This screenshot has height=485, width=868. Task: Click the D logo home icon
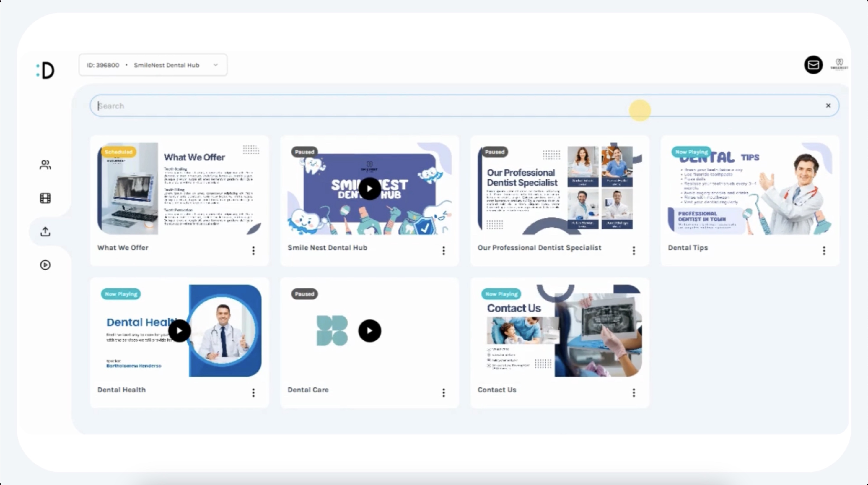[46, 71]
